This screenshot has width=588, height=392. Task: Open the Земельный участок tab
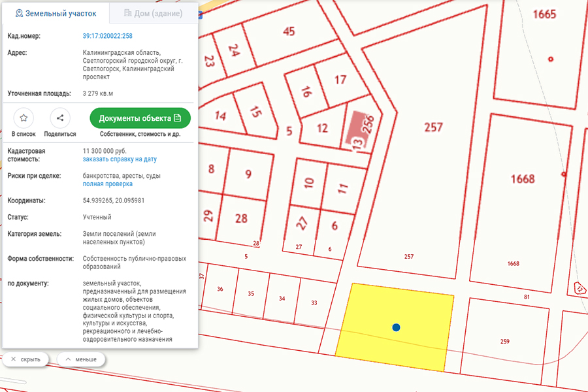click(x=57, y=12)
